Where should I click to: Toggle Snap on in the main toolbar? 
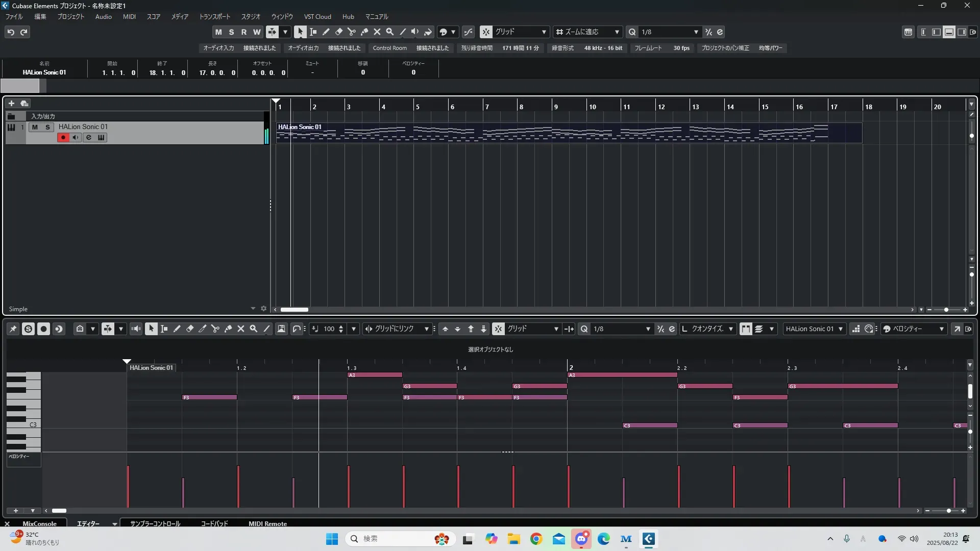(486, 32)
